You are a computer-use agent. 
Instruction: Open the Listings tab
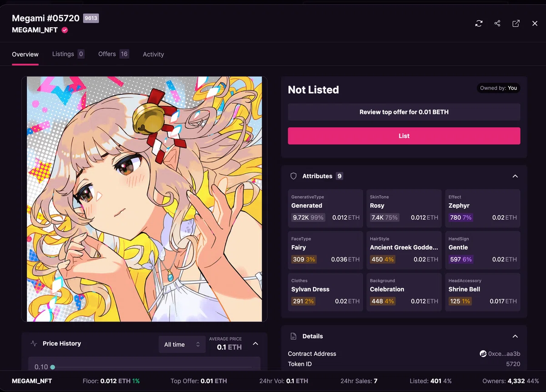pyautogui.click(x=68, y=54)
